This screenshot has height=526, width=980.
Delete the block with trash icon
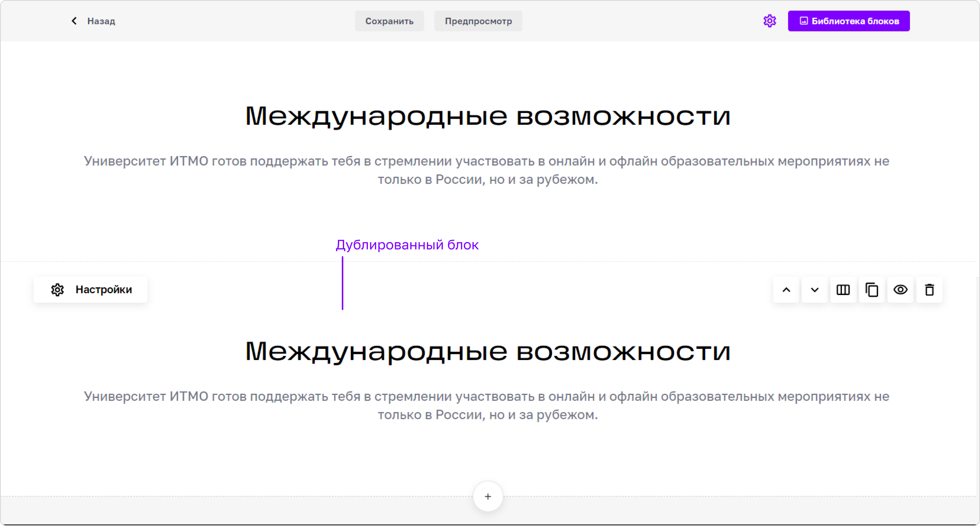click(929, 290)
